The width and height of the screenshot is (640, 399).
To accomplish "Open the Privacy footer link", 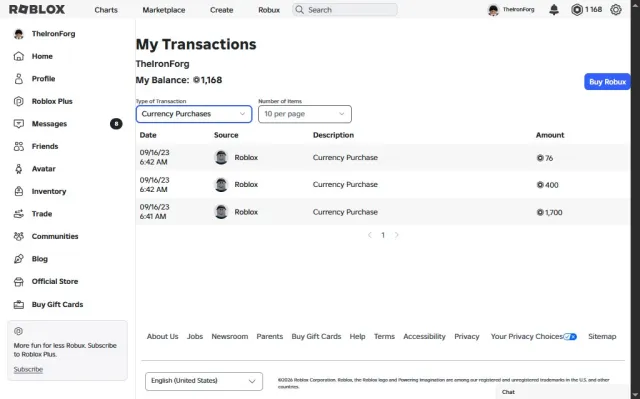I will point(467,337).
